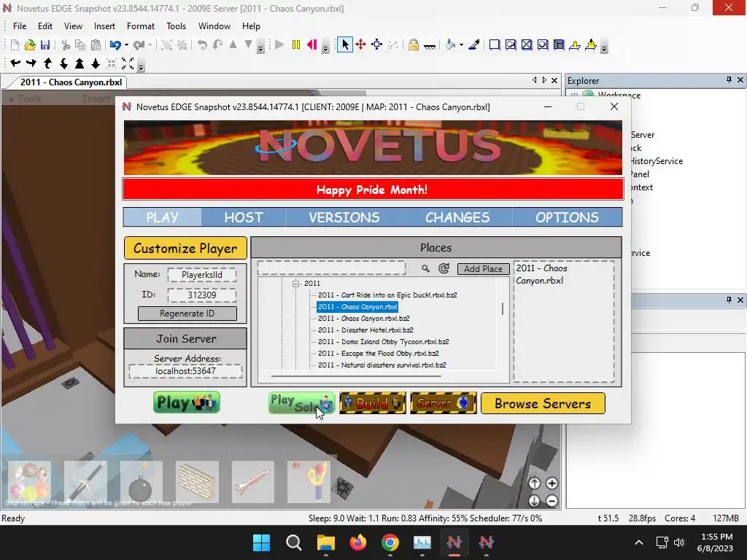Select the Hinge tool icon

point(575,44)
